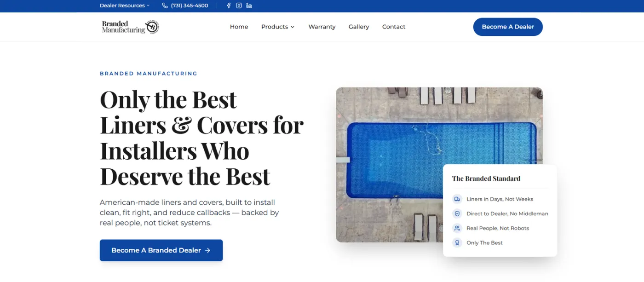Open the Warranty page
Image resolution: width=644 pixels, height=282 pixels.
point(322,27)
